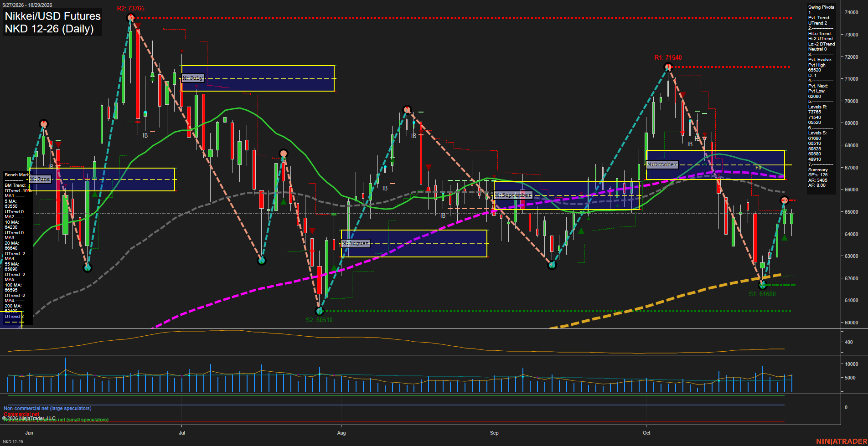Click the "R2: 73765" resistance label
The width and height of the screenshot is (868, 446).
tap(130, 9)
